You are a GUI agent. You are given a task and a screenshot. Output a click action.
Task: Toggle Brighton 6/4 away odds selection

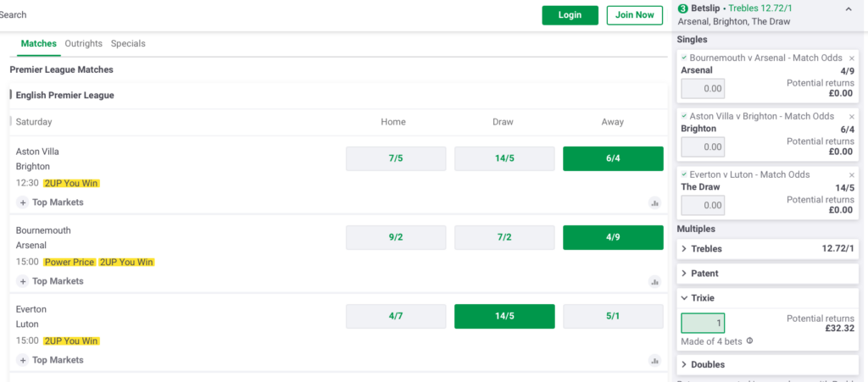click(x=613, y=158)
